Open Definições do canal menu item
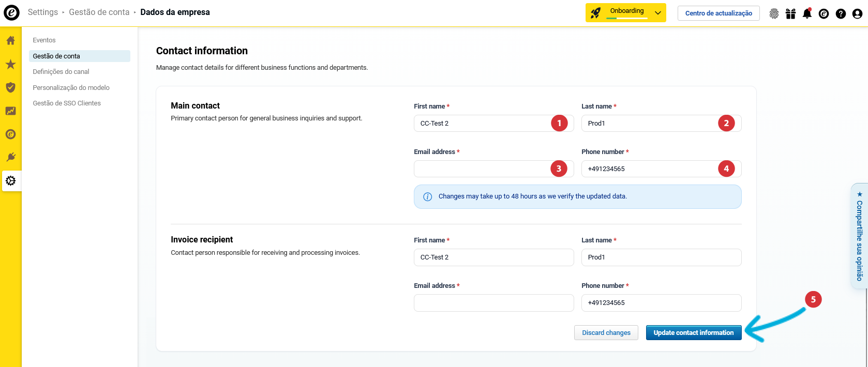868x367 pixels. coord(61,72)
